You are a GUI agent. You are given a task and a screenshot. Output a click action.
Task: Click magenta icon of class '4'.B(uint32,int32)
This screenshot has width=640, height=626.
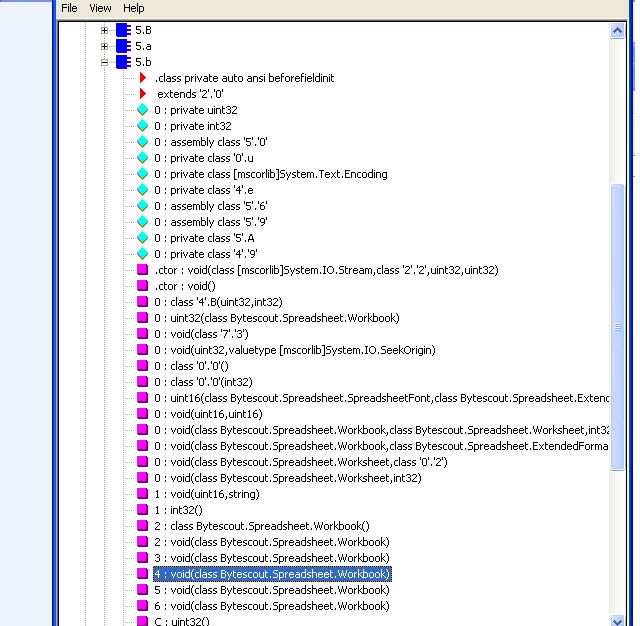[142, 302]
